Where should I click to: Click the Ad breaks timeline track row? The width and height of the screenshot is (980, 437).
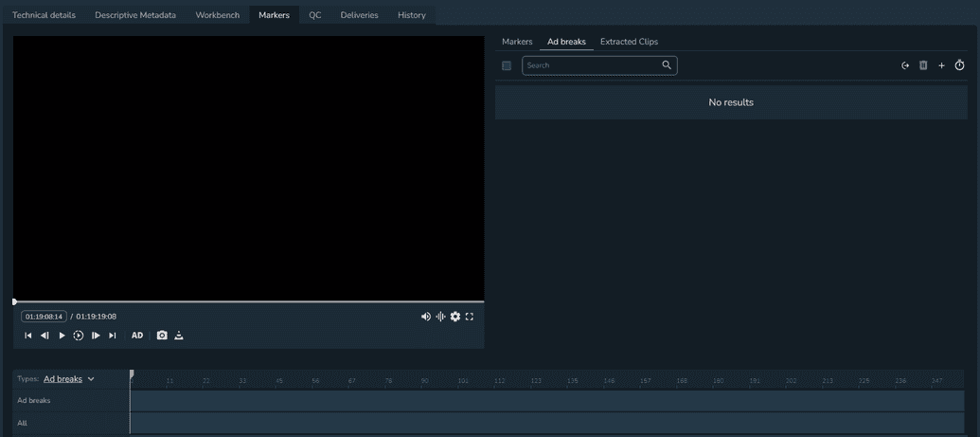pyautogui.click(x=547, y=401)
